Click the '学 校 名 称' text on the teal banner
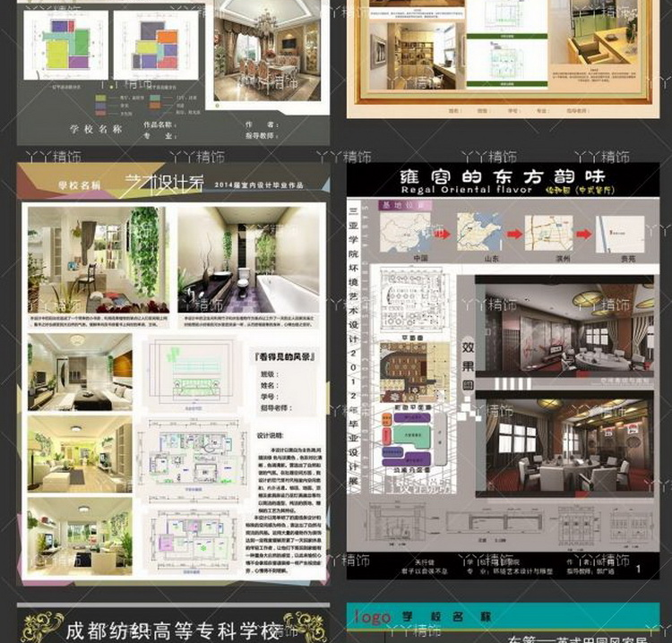 [x=445, y=617]
